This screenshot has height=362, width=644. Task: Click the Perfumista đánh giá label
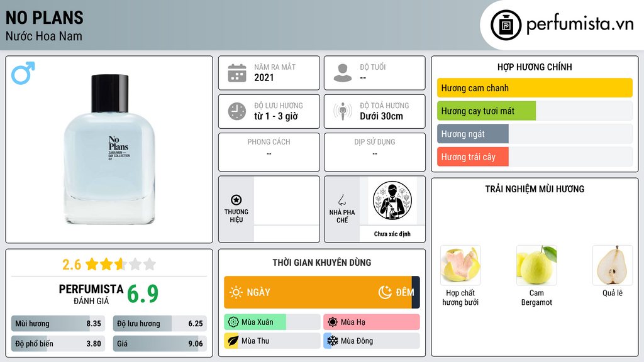(91, 294)
